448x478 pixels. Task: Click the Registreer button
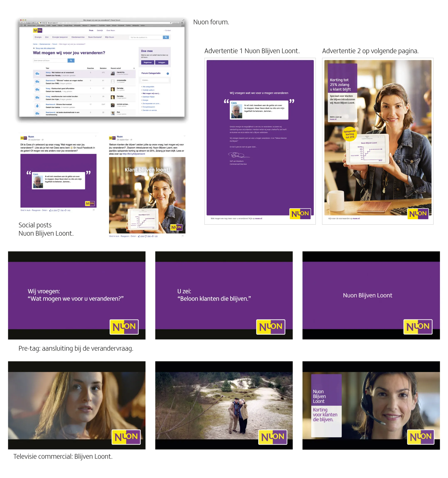tap(148, 63)
